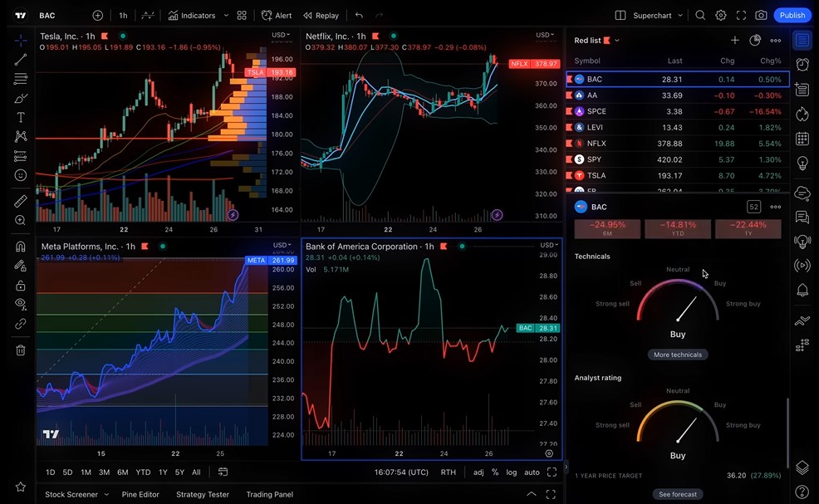Enter bar Replay mode
Screen dimensions: 819x504
[x=321, y=14]
